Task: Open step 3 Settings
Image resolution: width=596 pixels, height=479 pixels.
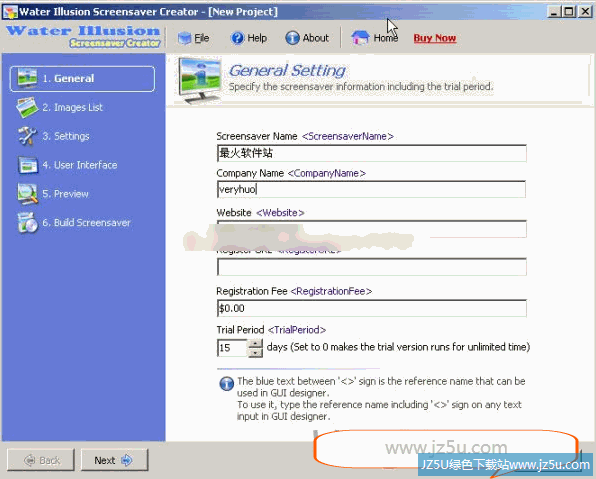Action: 53,136
